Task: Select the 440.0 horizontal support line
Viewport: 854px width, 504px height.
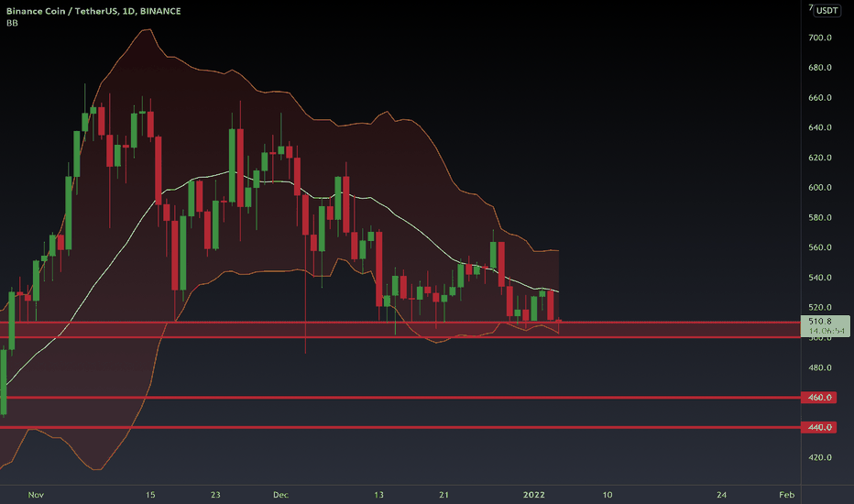Action: tap(400, 427)
